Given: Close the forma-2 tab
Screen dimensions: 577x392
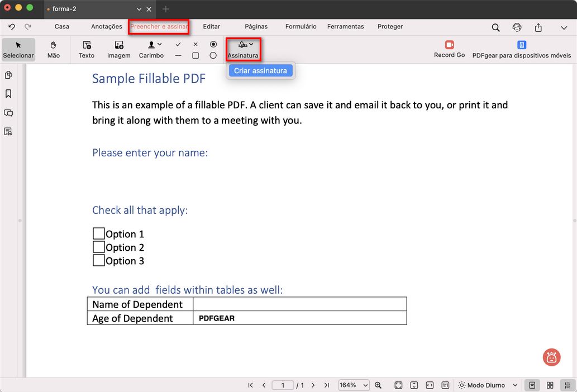Looking at the screenshot, I should [x=149, y=9].
